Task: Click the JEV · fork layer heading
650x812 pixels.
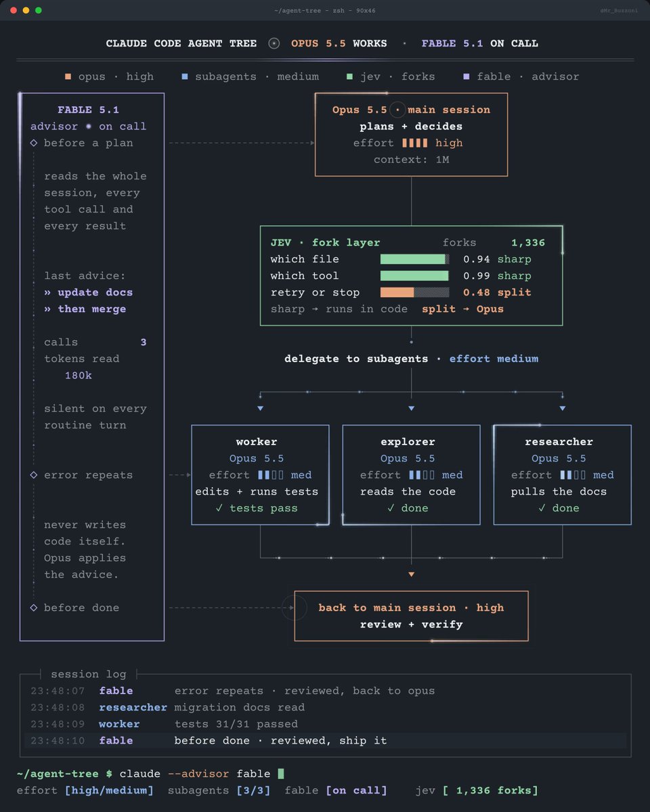Action: 325,243
